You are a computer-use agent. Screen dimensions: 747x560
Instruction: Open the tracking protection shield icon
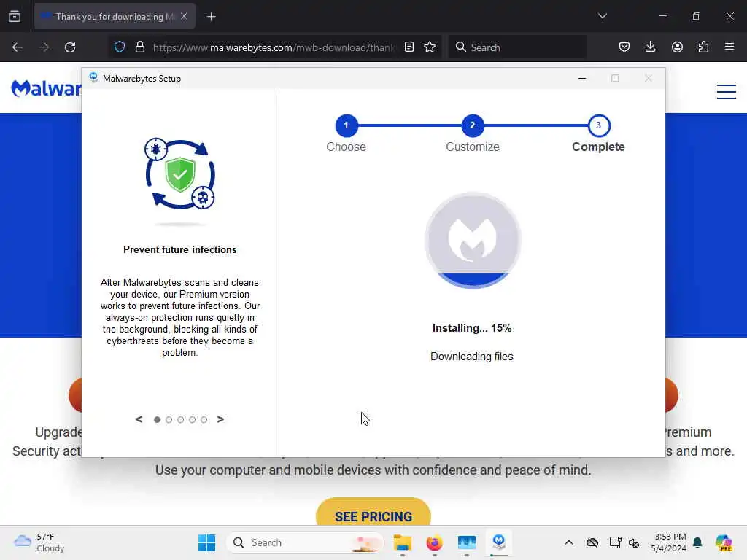[120, 47]
